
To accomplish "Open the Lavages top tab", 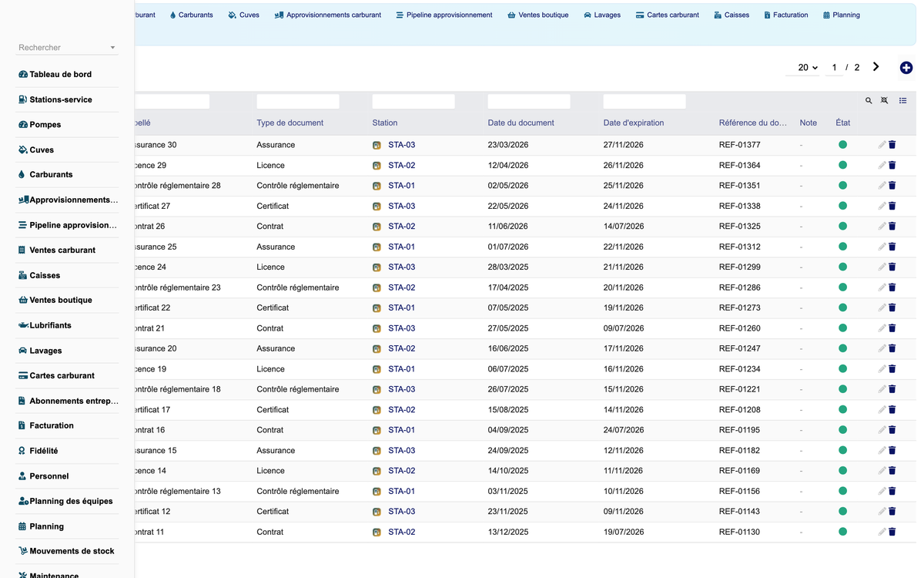I will [x=602, y=15].
